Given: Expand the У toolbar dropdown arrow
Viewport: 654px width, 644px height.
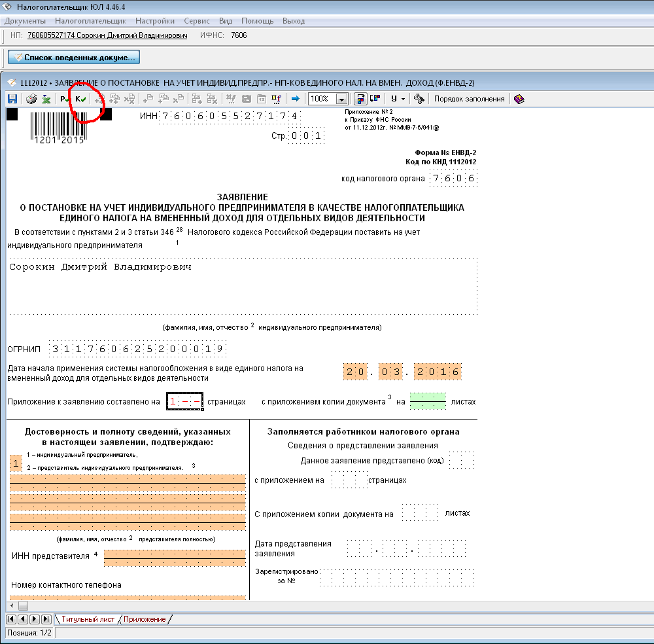Looking at the screenshot, I should (403, 99).
